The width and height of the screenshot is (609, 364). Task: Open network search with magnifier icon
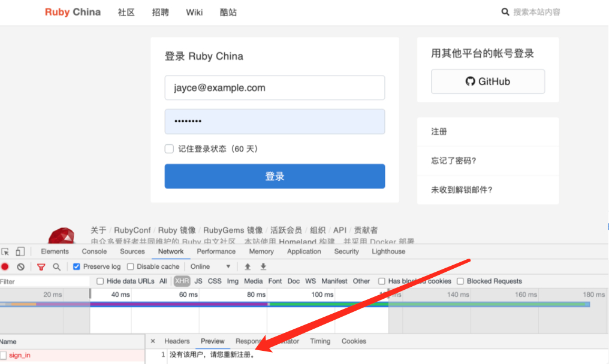click(57, 266)
